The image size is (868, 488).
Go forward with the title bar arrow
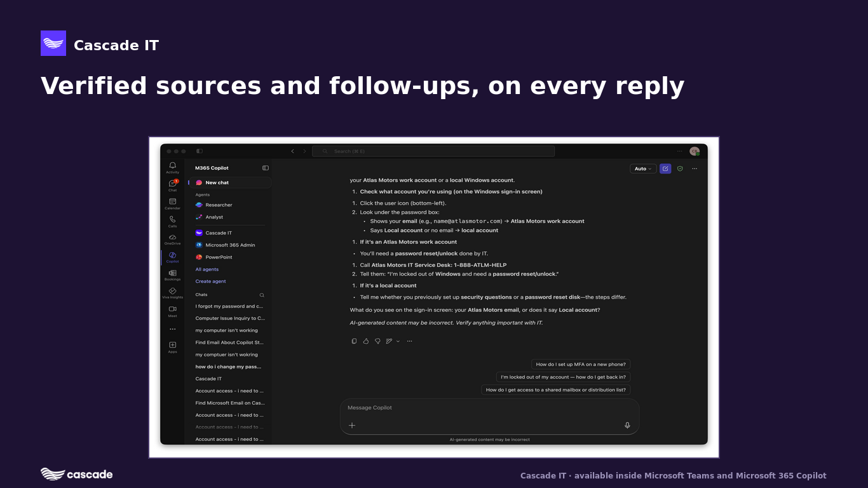(x=304, y=151)
